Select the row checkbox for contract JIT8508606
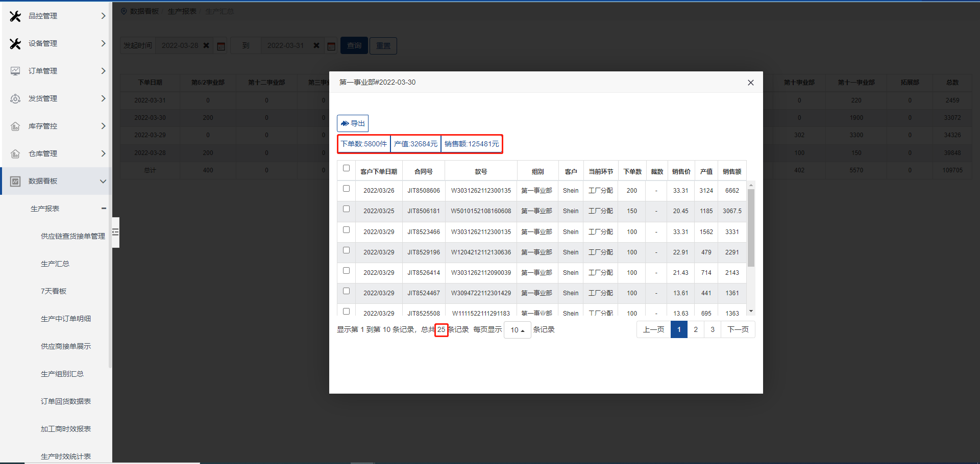980x464 pixels. [x=346, y=189]
